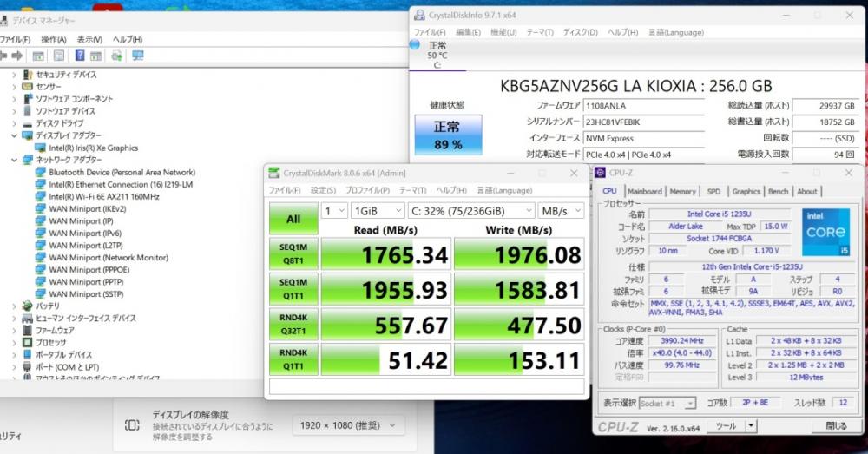This screenshot has width=868, height=454.
Task: Open Device Manager 表示(V) menu
Action: pyautogui.click(x=89, y=39)
